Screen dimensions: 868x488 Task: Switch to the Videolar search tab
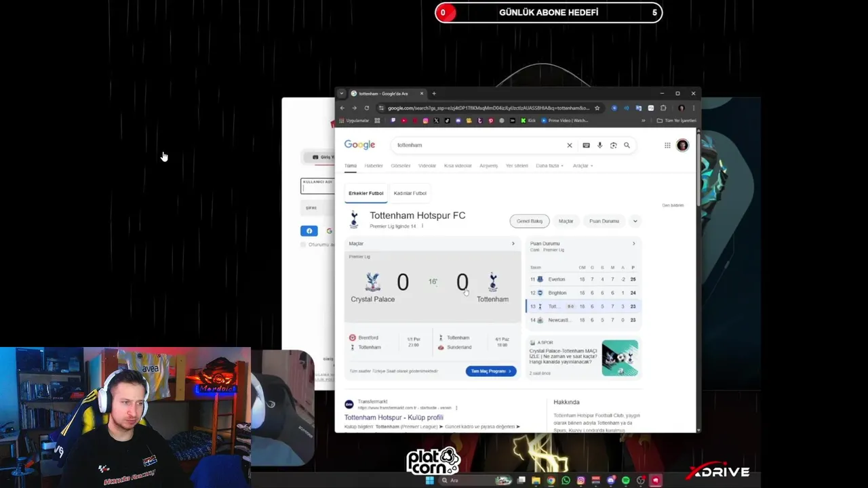(x=427, y=165)
